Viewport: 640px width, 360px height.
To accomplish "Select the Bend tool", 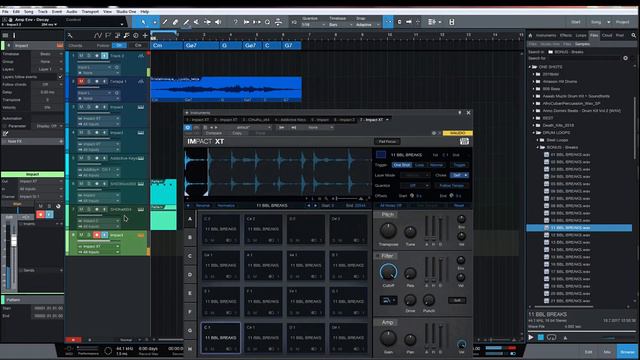I will tap(207, 22).
